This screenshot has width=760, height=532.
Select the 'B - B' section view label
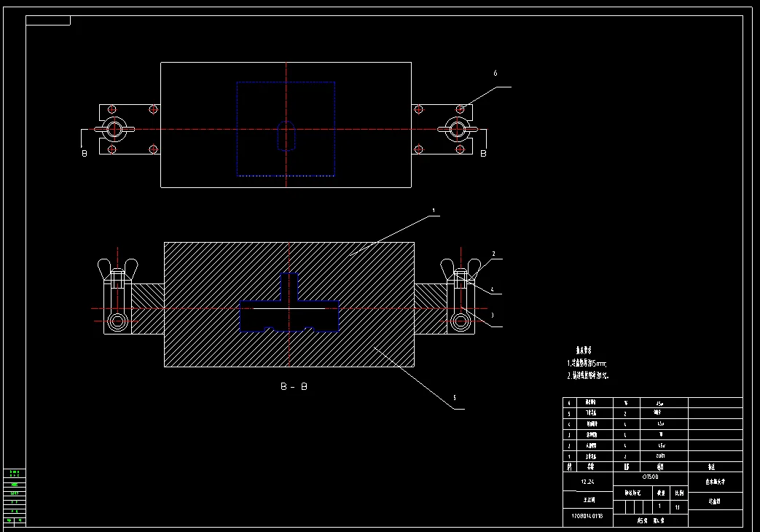(x=294, y=386)
